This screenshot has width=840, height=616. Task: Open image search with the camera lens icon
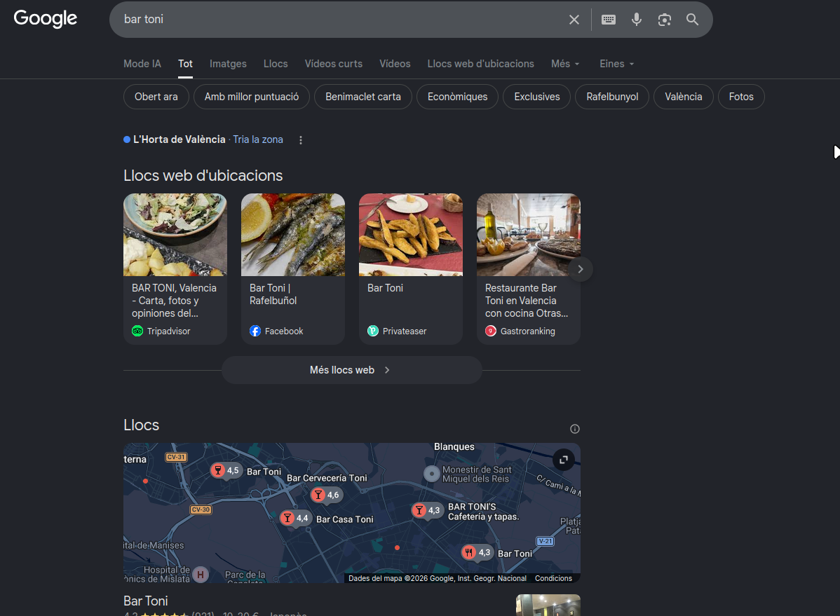(664, 20)
